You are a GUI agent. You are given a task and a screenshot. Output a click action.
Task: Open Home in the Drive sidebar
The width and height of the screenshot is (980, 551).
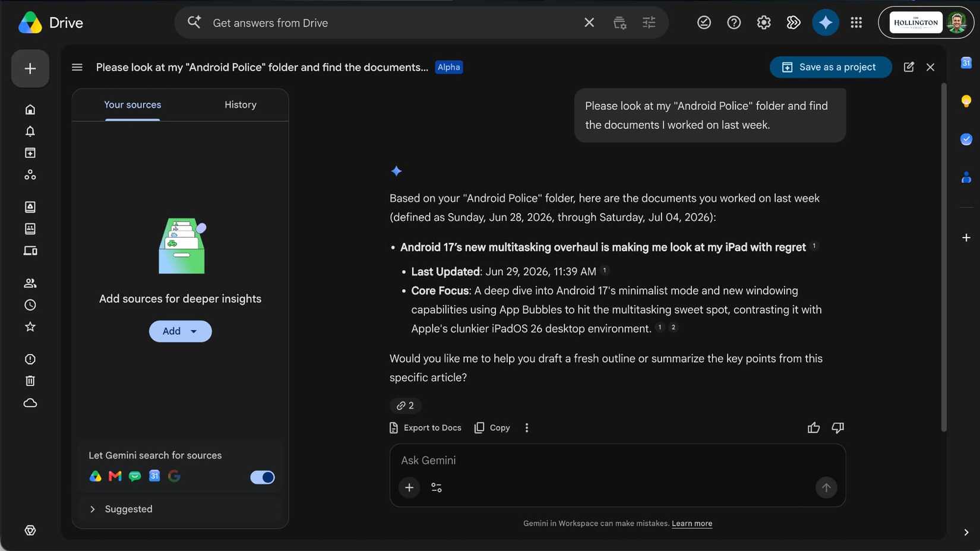pyautogui.click(x=30, y=110)
